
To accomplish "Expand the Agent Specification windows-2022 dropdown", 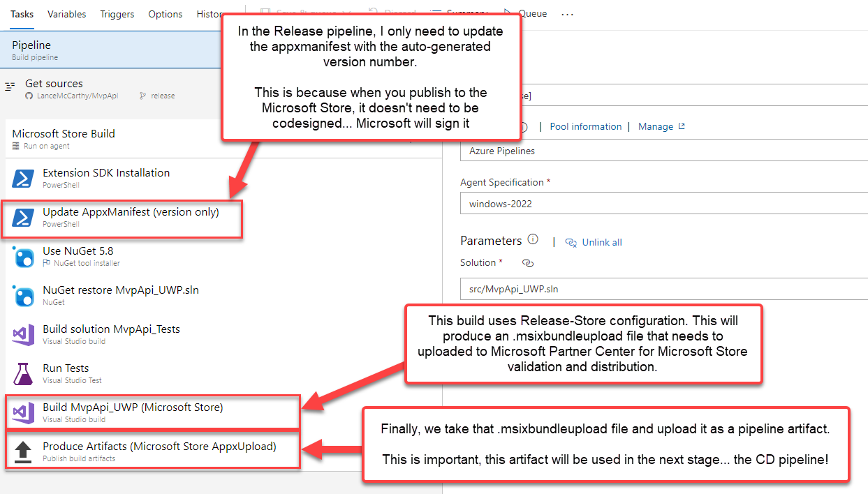I will (x=663, y=204).
